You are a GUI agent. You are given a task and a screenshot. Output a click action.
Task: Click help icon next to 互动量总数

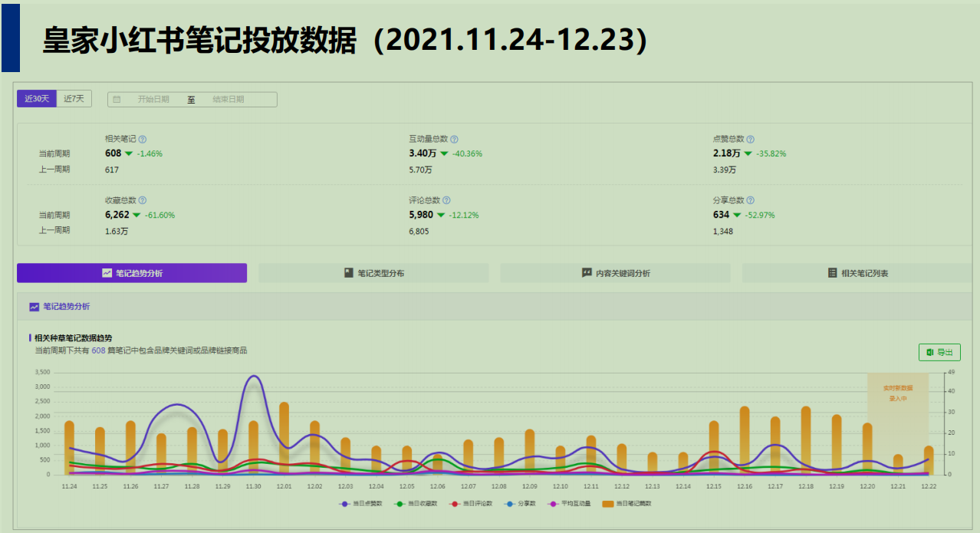(454, 140)
